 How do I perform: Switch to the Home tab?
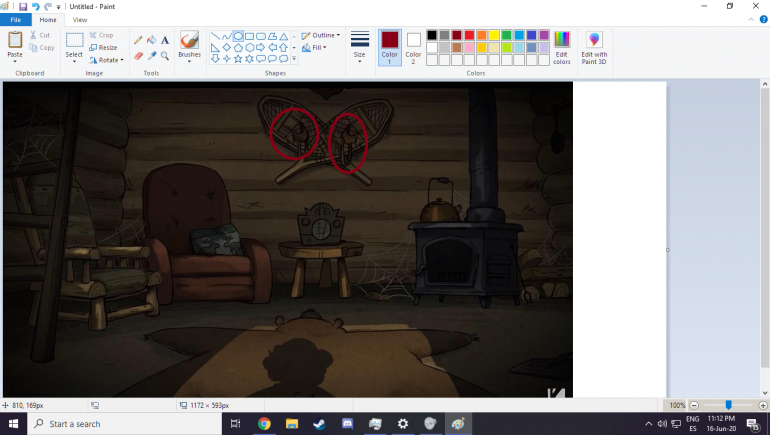[48, 20]
